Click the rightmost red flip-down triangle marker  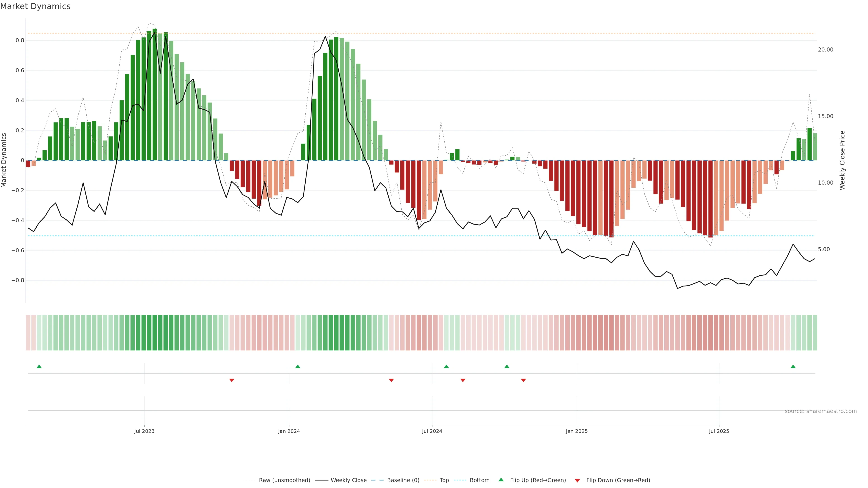523,380
